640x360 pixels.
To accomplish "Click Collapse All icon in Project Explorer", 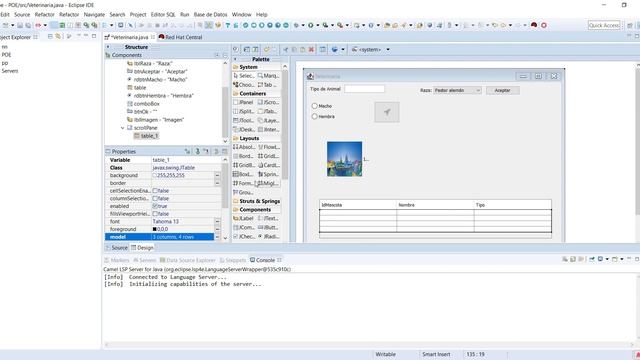I will [x=50, y=37].
